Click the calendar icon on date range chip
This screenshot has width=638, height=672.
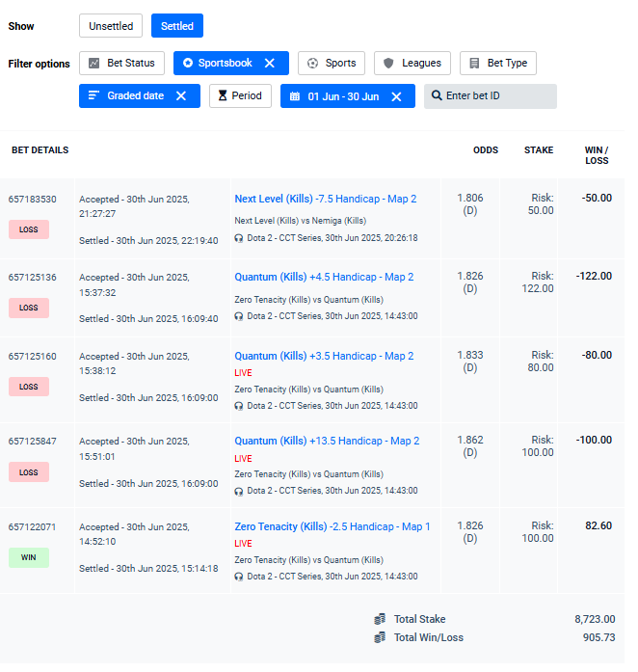click(x=294, y=96)
